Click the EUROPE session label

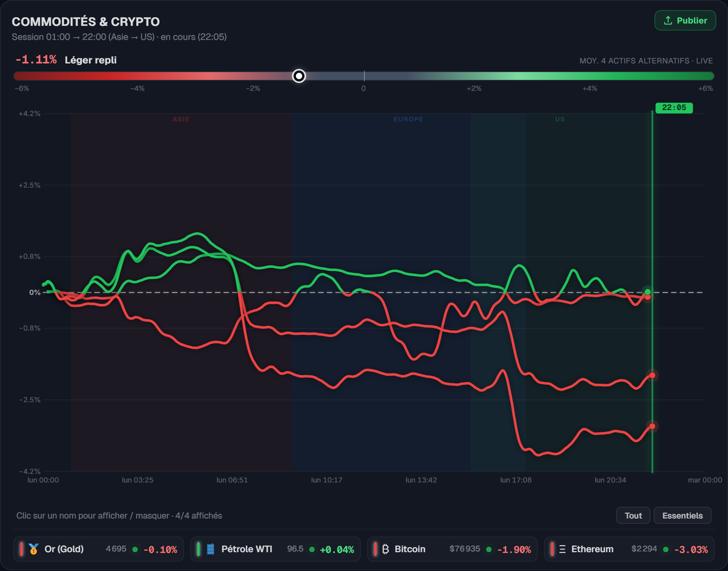pos(408,119)
